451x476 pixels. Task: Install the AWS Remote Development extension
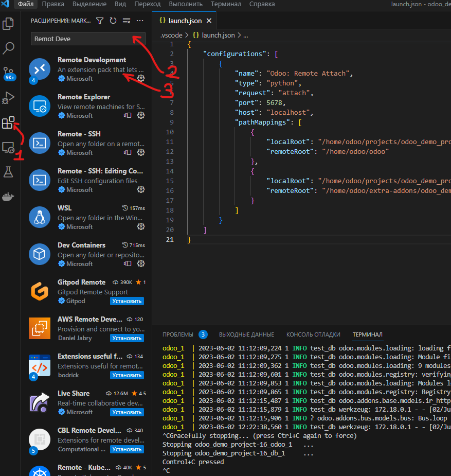pos(127,338)
